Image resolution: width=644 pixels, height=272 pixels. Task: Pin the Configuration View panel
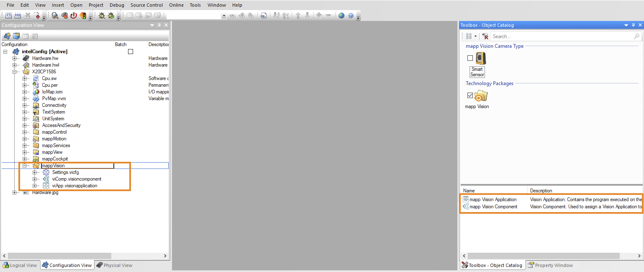coord(159,25)
